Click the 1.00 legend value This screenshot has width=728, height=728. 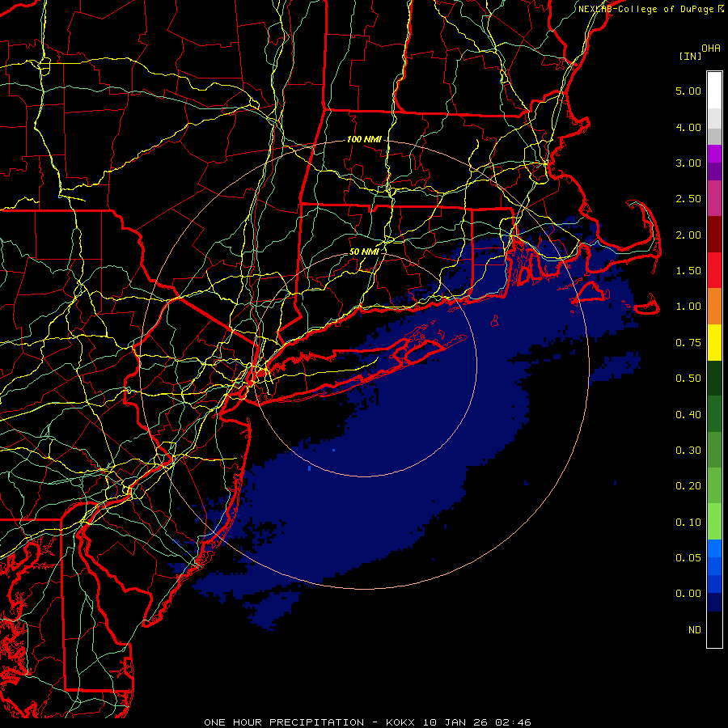pos(688,307)
